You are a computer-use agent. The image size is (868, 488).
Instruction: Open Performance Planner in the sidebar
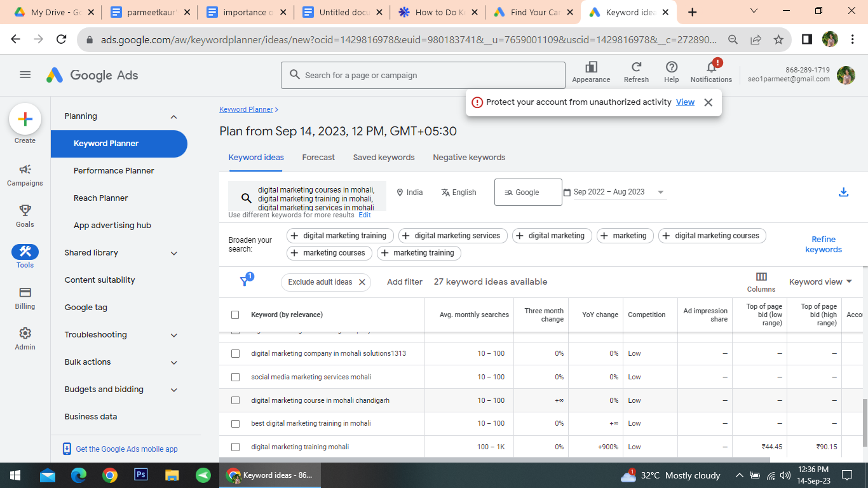tap(114, 171)
